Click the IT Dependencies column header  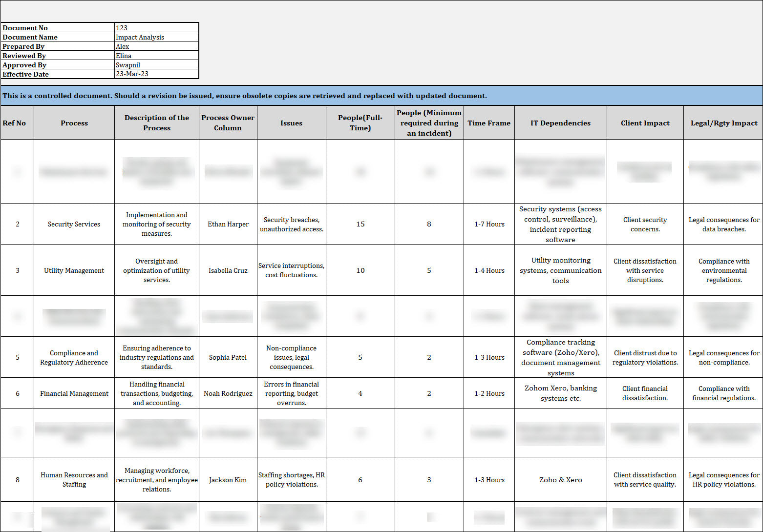(x=560, y=123)
